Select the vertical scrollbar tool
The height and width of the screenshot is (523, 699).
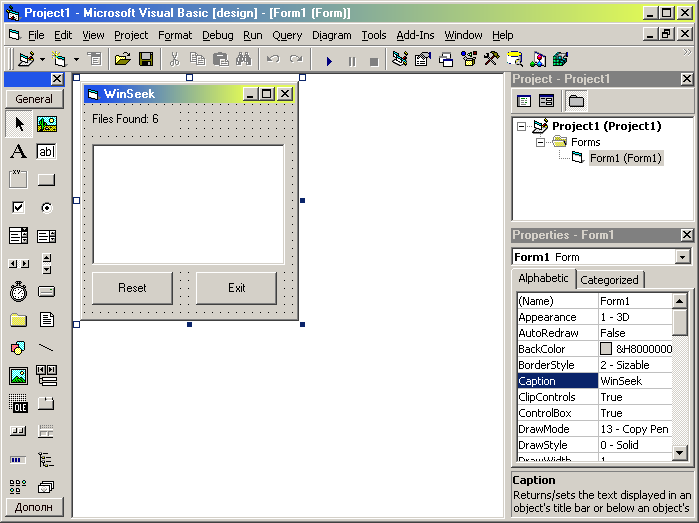point(46,264)
